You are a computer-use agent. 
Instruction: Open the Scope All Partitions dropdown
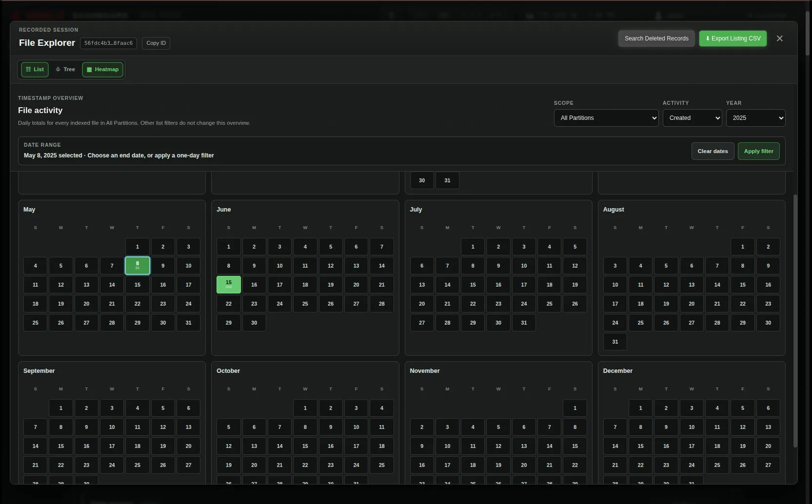coord(606,118)
